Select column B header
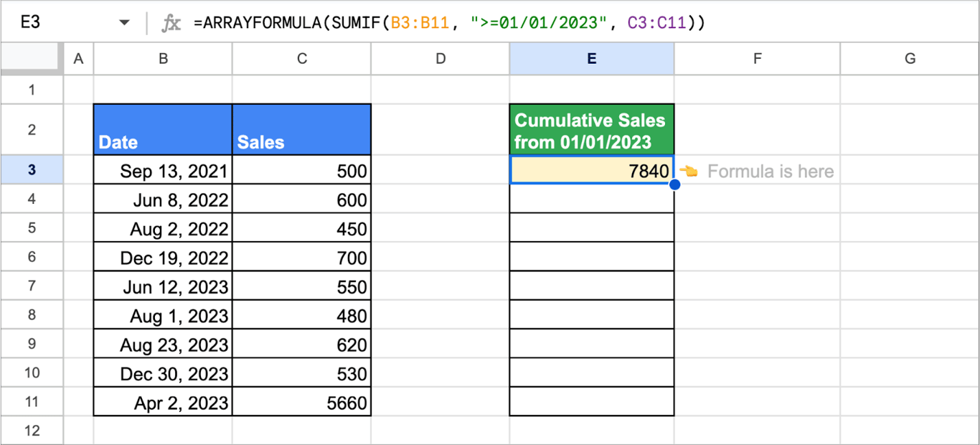This screenshot has width=980, height=445. click(163, 60)
